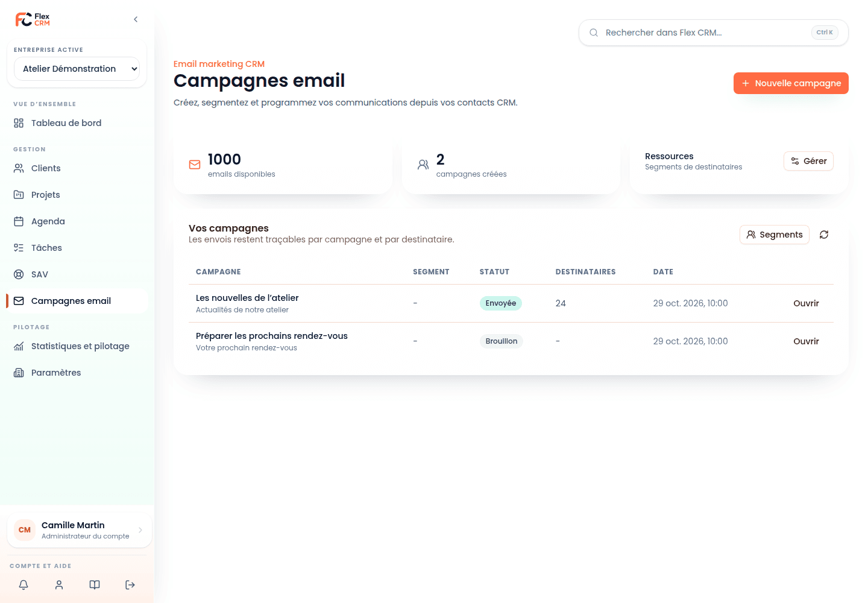
Task: Click campaign name Les nouvelles de l'atelier
Action: (247, 298)
